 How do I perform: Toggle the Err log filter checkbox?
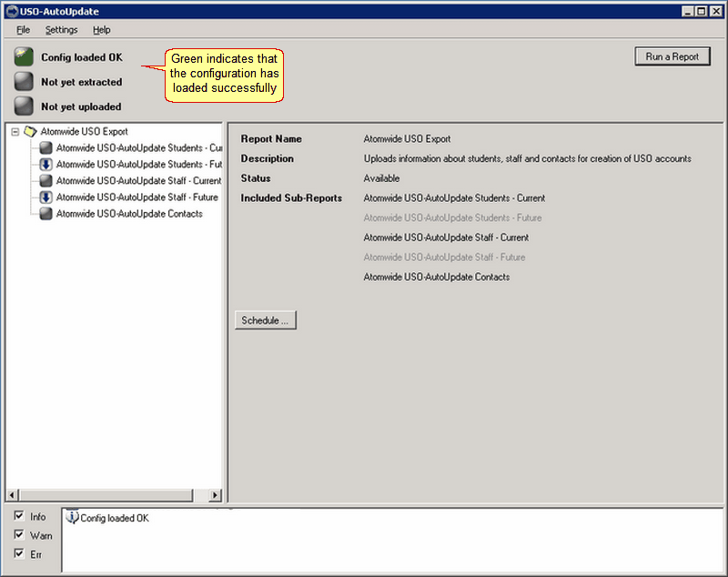tap(19, 553)
